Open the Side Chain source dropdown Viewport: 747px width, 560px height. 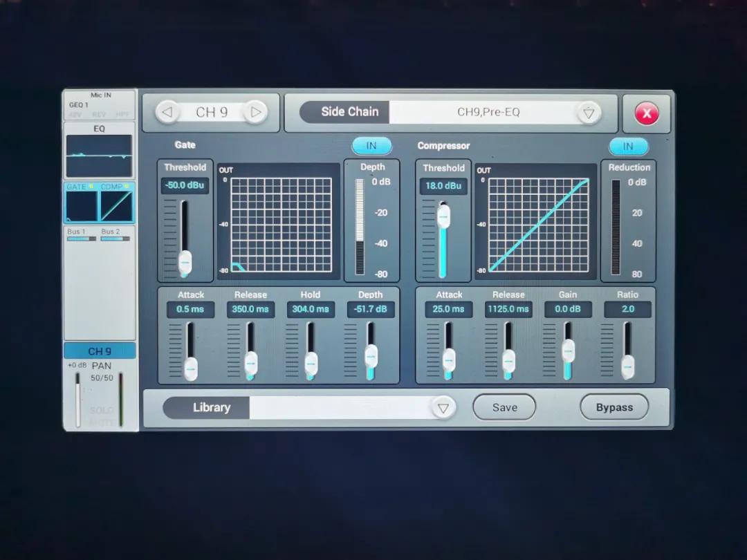588,113
